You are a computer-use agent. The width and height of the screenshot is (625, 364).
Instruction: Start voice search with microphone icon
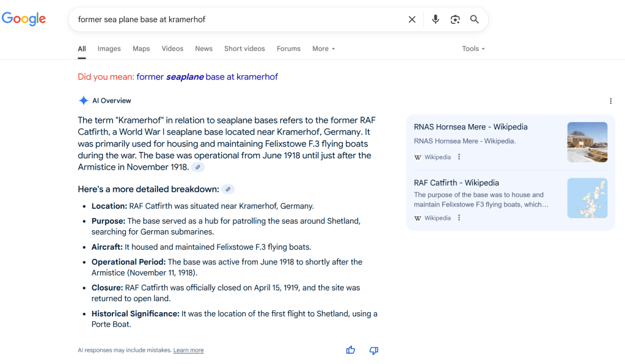tap(435, 20)
